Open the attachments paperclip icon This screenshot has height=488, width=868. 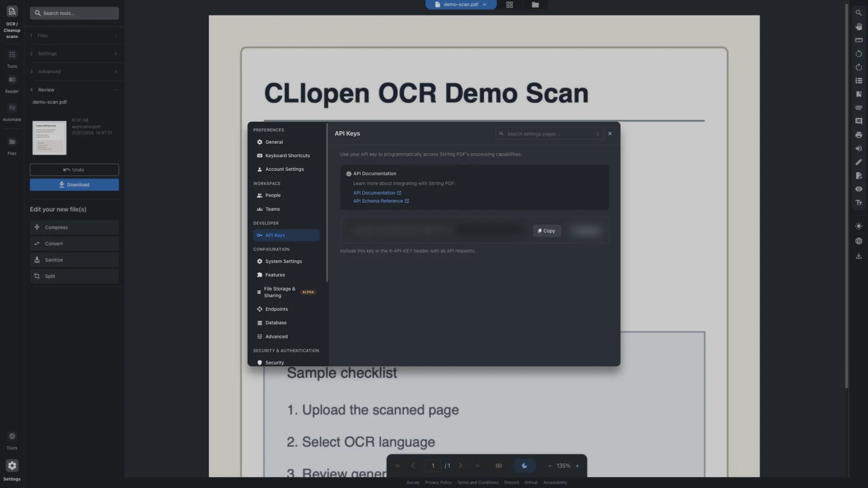858,107
